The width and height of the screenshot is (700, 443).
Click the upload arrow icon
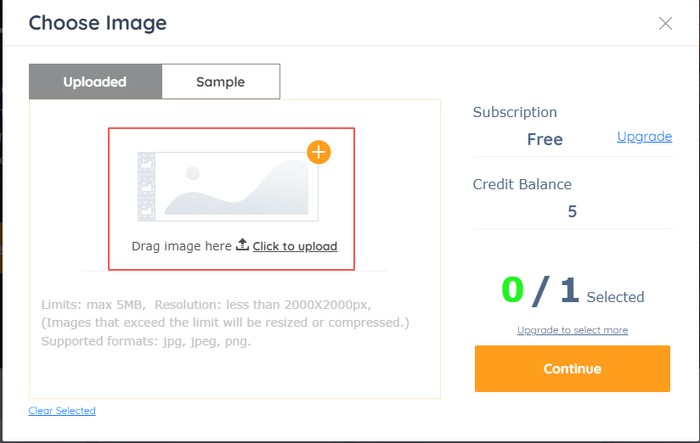242,244
